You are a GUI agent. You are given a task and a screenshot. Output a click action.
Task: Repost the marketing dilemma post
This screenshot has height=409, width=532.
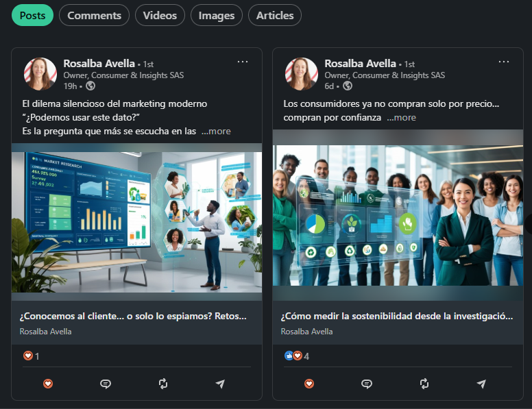(162, 384)
